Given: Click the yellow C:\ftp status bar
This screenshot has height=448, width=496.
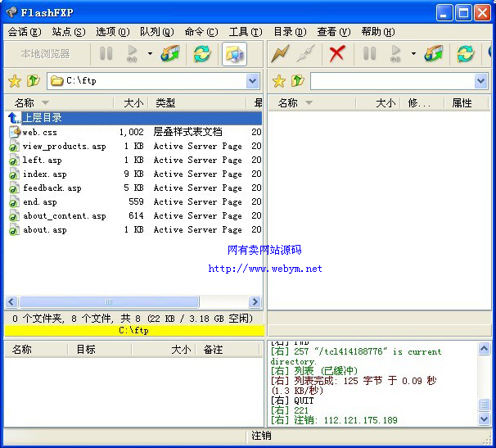Looking at the screenshot, I should click(134, 330).
